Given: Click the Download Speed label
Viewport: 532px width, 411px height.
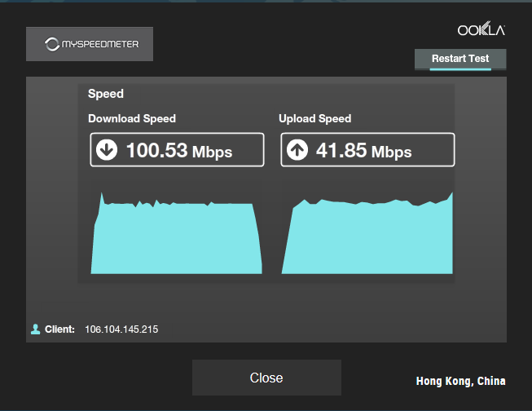Looking at the screenshot, I should coord(132,118).
